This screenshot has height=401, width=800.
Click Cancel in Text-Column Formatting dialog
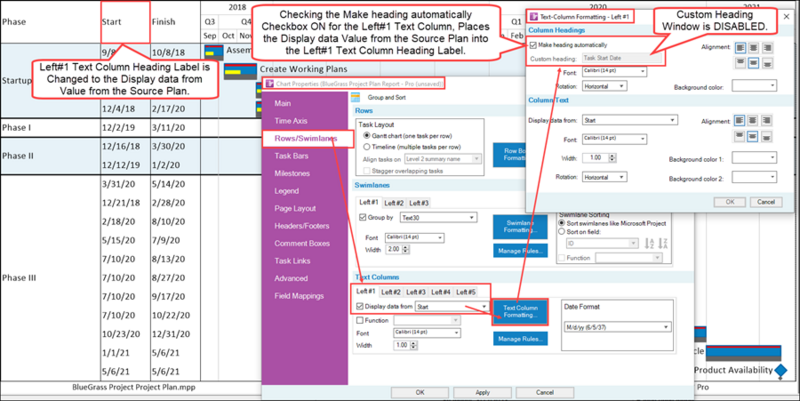[766, 202]
